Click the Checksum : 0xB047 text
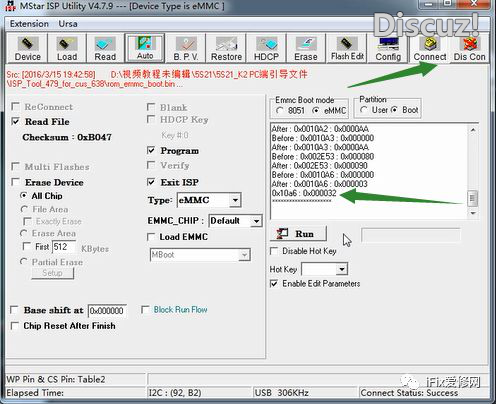This screenshot has height=404, width=496. coord(67,137)
